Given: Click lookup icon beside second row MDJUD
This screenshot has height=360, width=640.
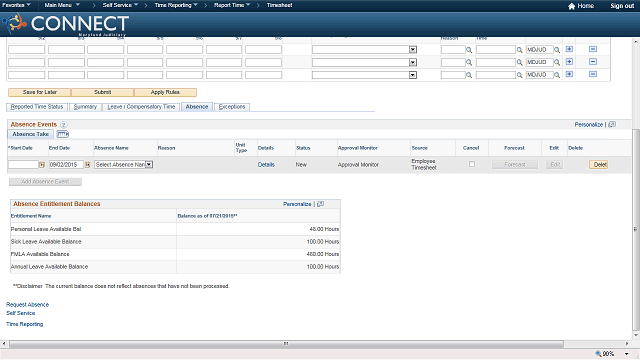Looking at the screenshot, I should coord(557,62).
